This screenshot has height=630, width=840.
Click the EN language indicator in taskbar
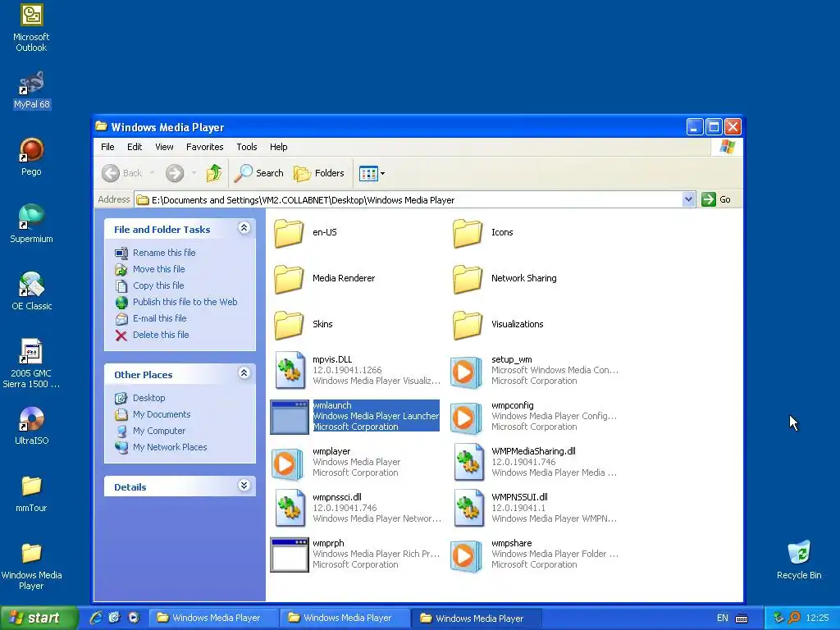(722, 619)
